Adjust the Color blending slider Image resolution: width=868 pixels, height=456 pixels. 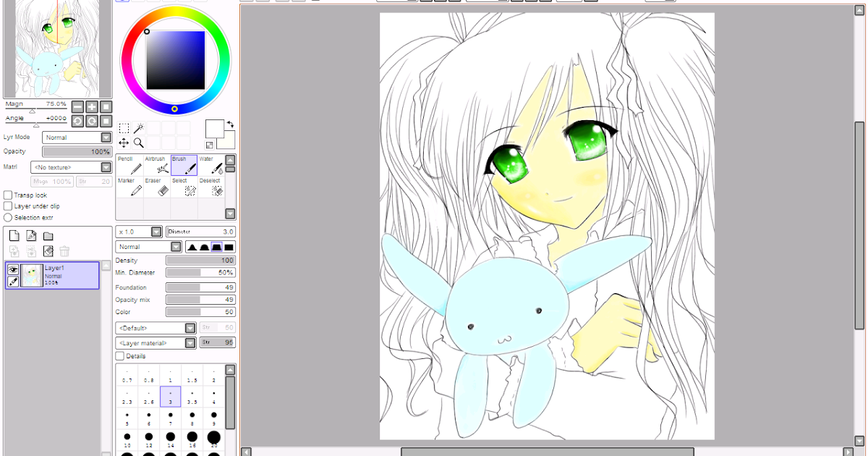point(200,312)
